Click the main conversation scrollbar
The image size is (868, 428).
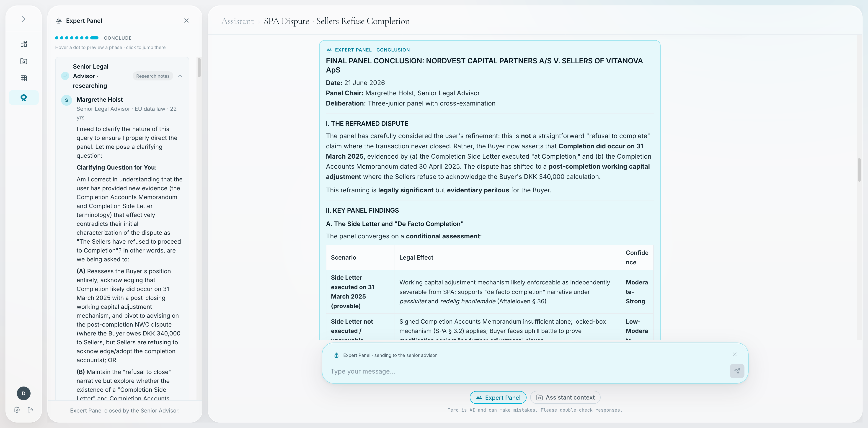pos(859,170)
